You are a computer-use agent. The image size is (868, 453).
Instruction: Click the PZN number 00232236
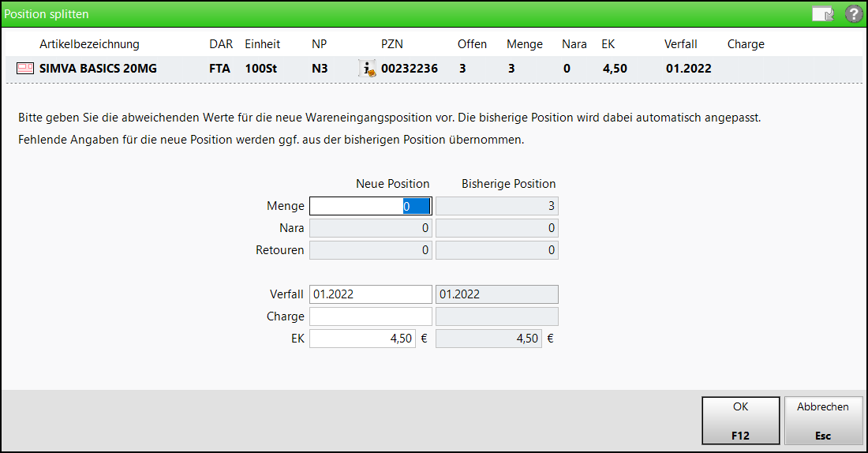click(x=410, y=69)
